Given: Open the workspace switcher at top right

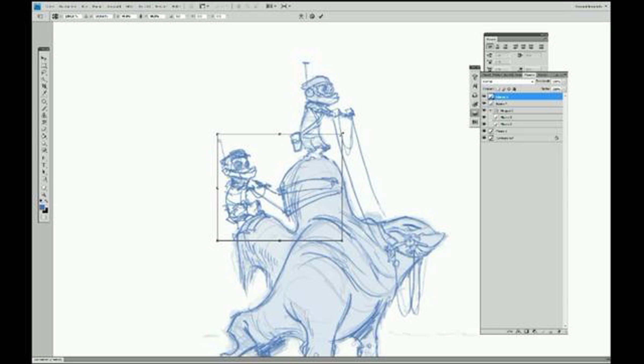Looking at the screenshot, I should (x=591, y=6).
